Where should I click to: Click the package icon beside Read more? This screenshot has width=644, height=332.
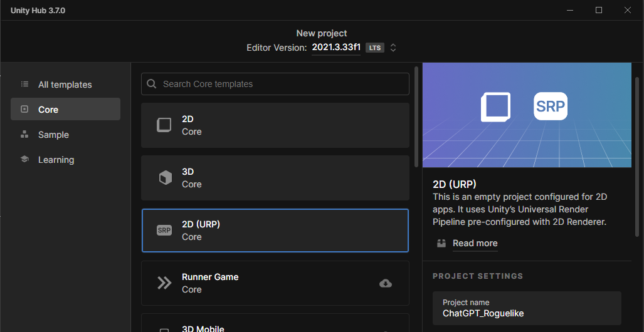point(441,243)
